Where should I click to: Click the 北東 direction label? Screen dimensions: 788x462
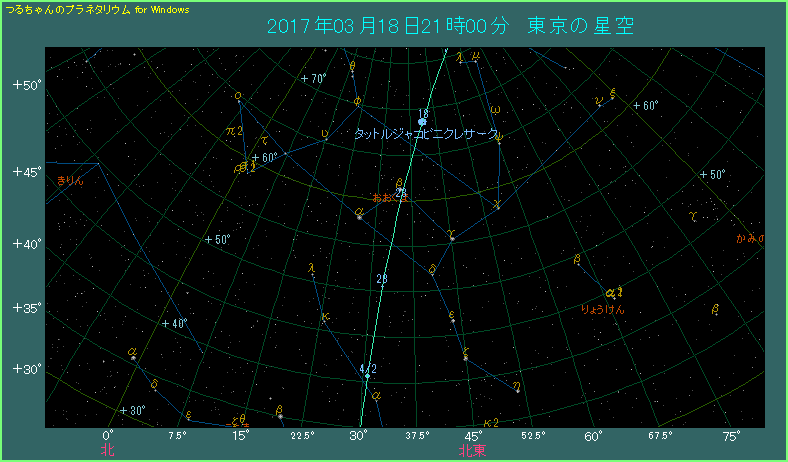(472, 451)
